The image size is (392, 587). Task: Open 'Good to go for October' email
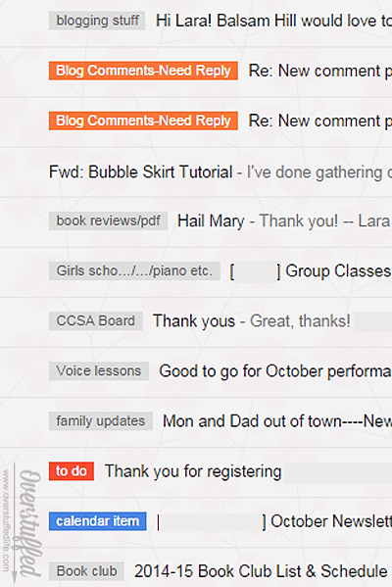[x=275, y=371]
